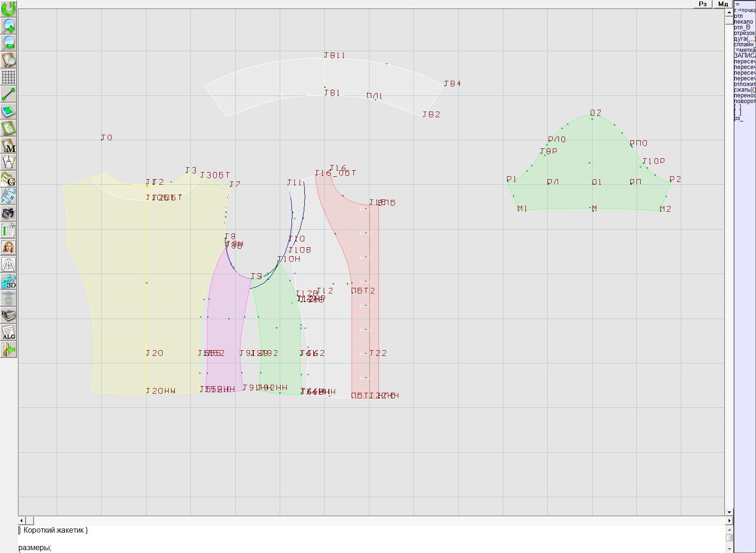Viewport: 756px width, 553px height.
Task: Click the horizontal scrollbar right arrow
Action: pyautogui.click(x=729, y=520)
